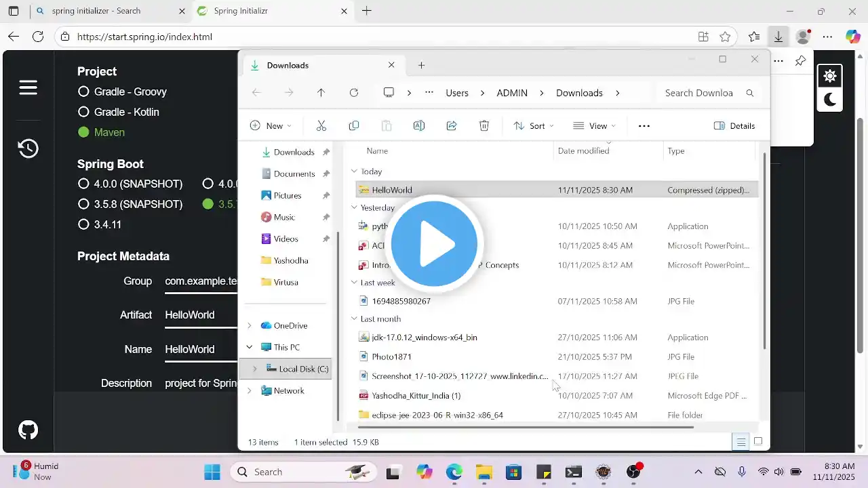Image resolution: width=868 pixels, height=488 pixels.
Task: Switch Explorer to large thumbnails view toggle
Action: coord(758,442)
